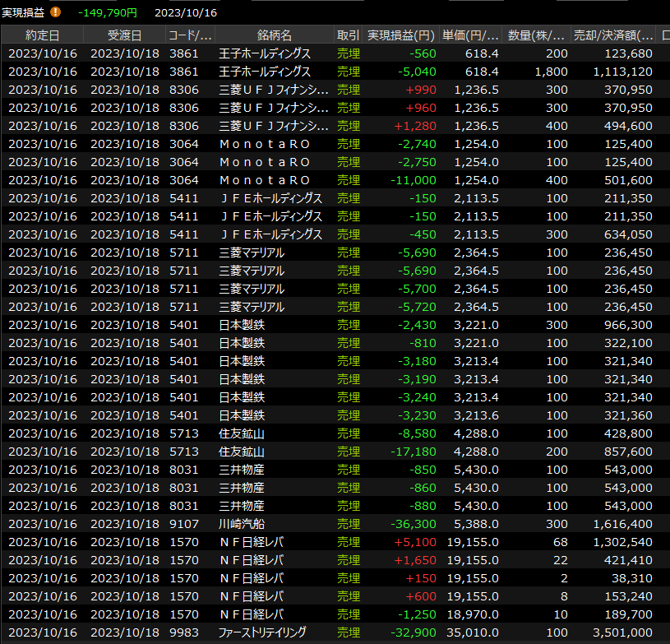Click the orange info icon beside 実現損益

(x=56, y=12)
